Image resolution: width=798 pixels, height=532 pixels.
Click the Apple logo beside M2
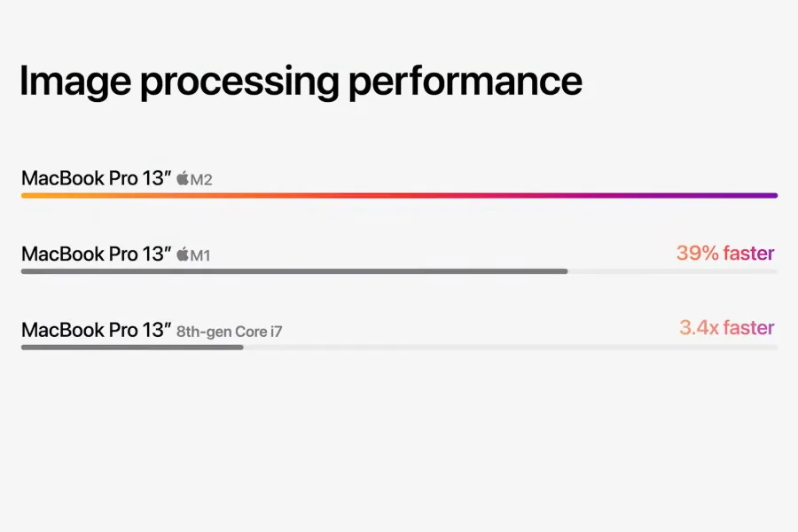[182, 178]
